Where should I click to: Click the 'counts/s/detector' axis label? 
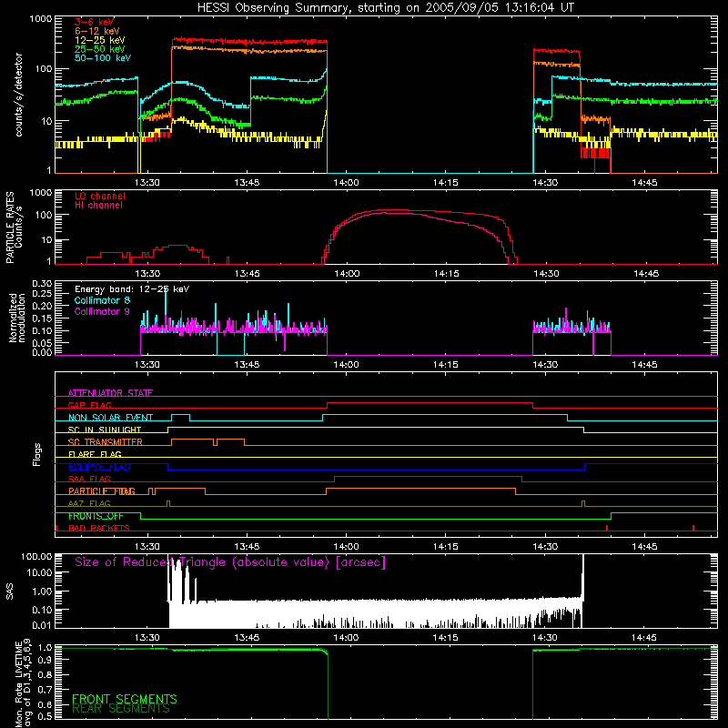19,95
